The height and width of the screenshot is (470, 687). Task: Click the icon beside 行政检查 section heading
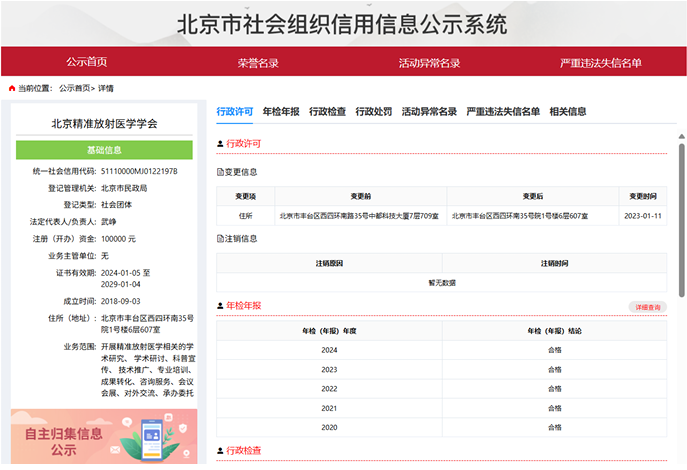pos(221,451)
